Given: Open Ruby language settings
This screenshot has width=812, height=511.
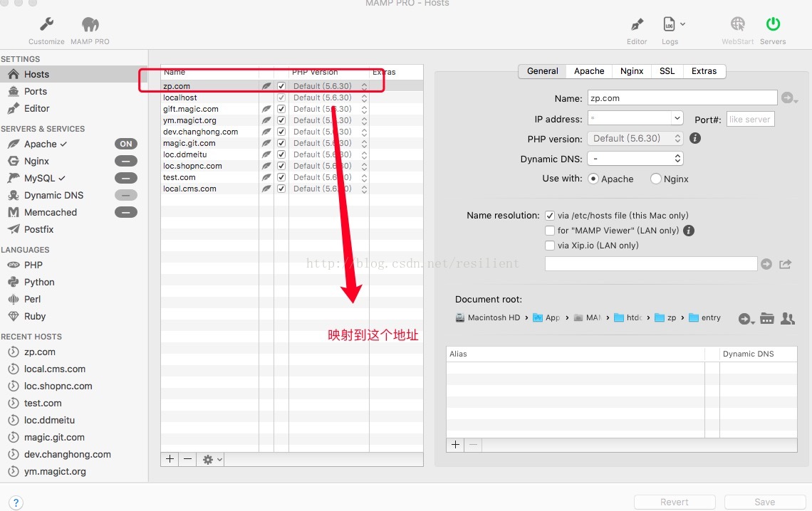Looking at the screenshot, I should pos(35,316).
